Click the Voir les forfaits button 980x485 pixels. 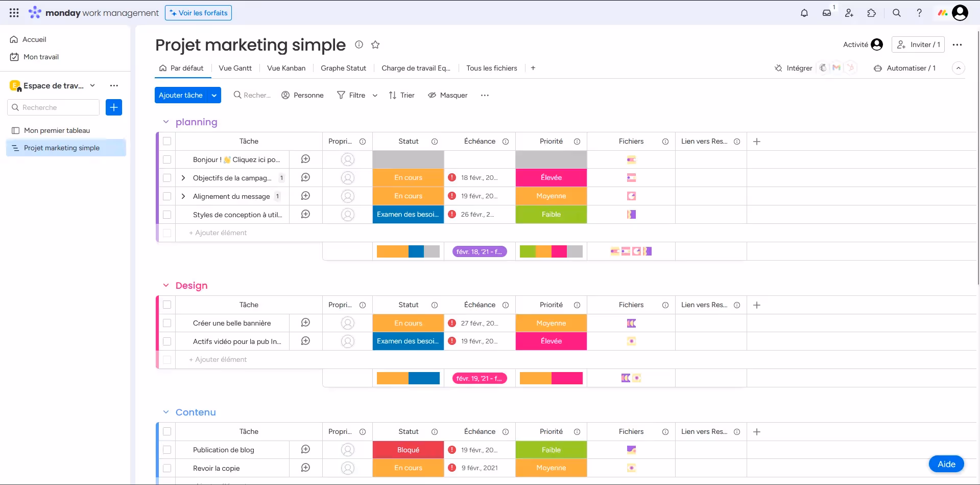[198, 13]
